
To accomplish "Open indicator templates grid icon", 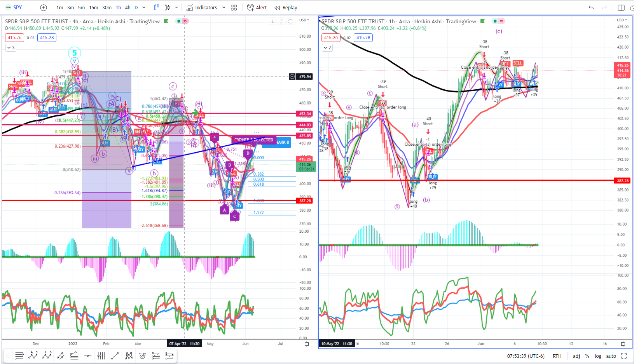I will [x=234, y=7].
